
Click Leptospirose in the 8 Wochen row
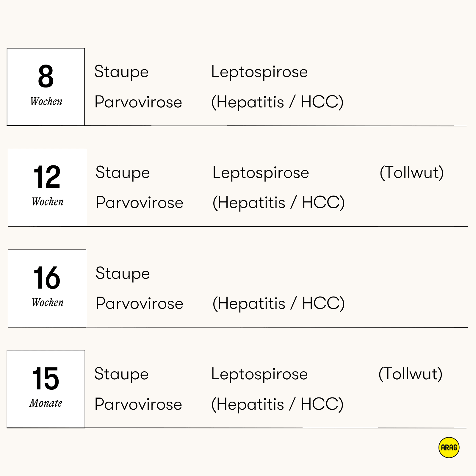pos(259,72)
